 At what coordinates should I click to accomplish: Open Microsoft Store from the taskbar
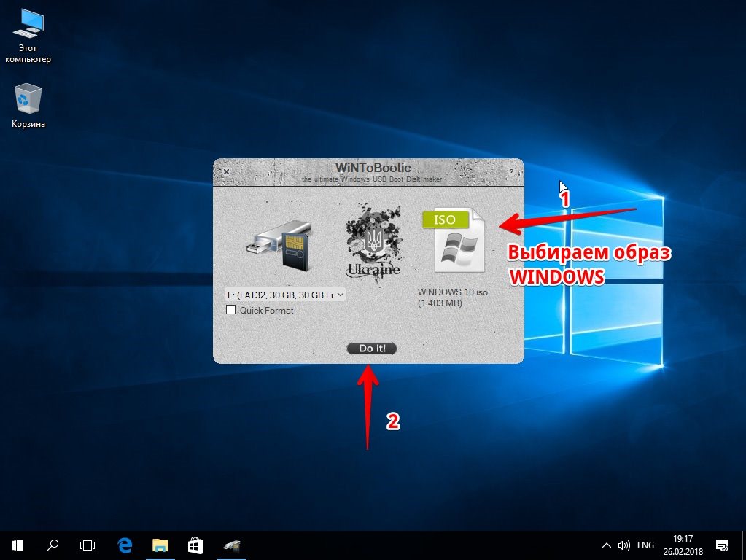(195, 545)
